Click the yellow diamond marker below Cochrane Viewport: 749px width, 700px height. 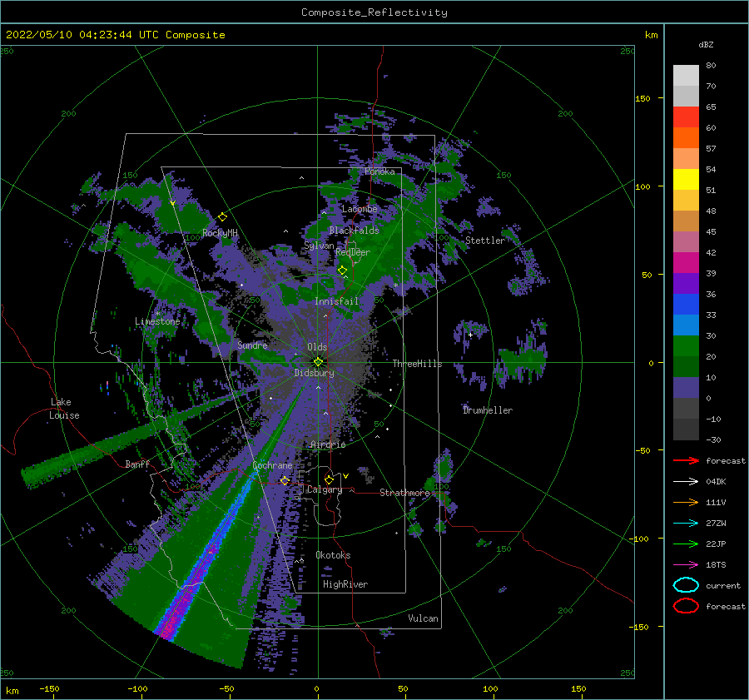pyautogui.click(x=285, y=480)
